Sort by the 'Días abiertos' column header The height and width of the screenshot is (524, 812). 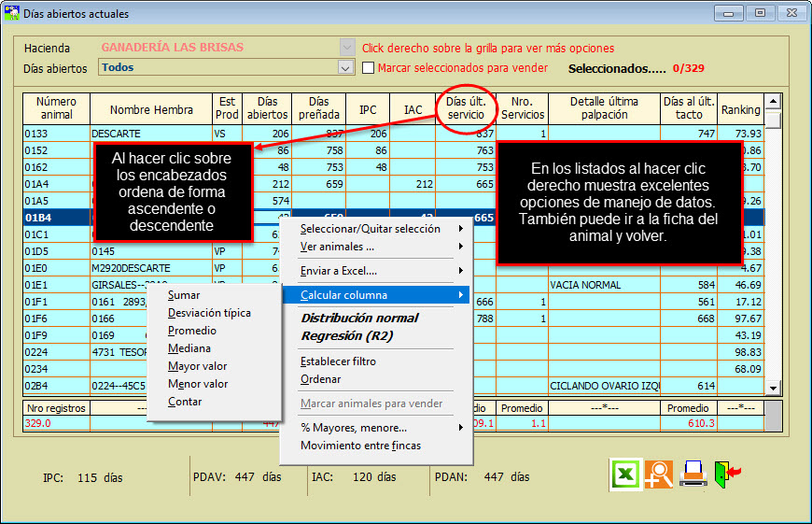pyautogui.click(x=266, y=109)
